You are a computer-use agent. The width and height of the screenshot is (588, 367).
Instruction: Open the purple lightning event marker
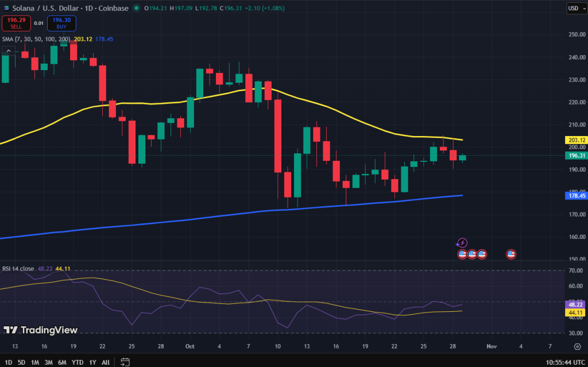[x=463, y=243]
